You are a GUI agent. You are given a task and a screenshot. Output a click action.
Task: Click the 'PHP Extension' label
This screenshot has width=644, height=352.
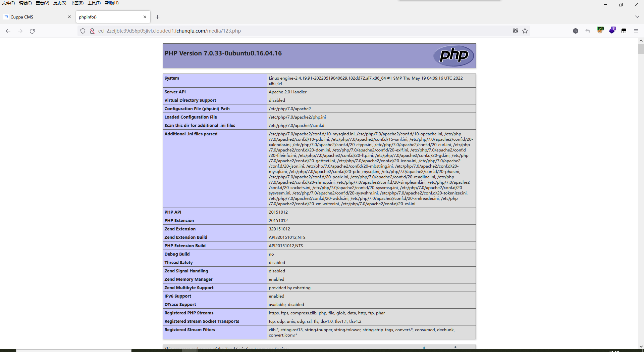(x=179, y=221)
